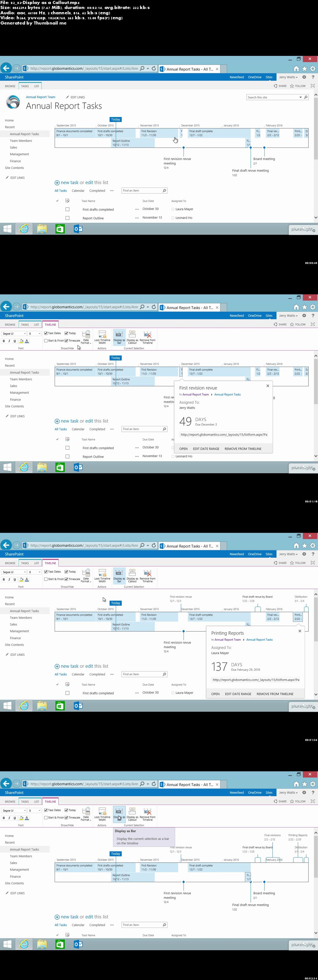Image resolution: width=318 pixels, height=980 pixels.
Task: Click the SharePoint site logo in 00:00:40 frame
Action: coord(13,102)
